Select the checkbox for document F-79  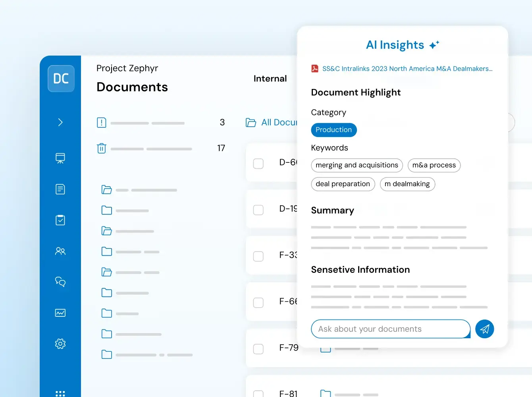[x=258, y=349]
